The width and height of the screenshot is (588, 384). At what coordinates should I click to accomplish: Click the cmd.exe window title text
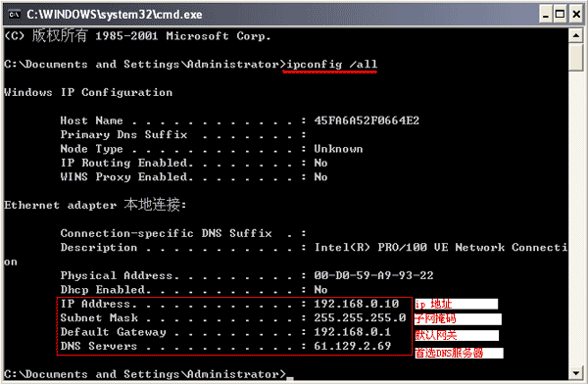click(115, 15)
